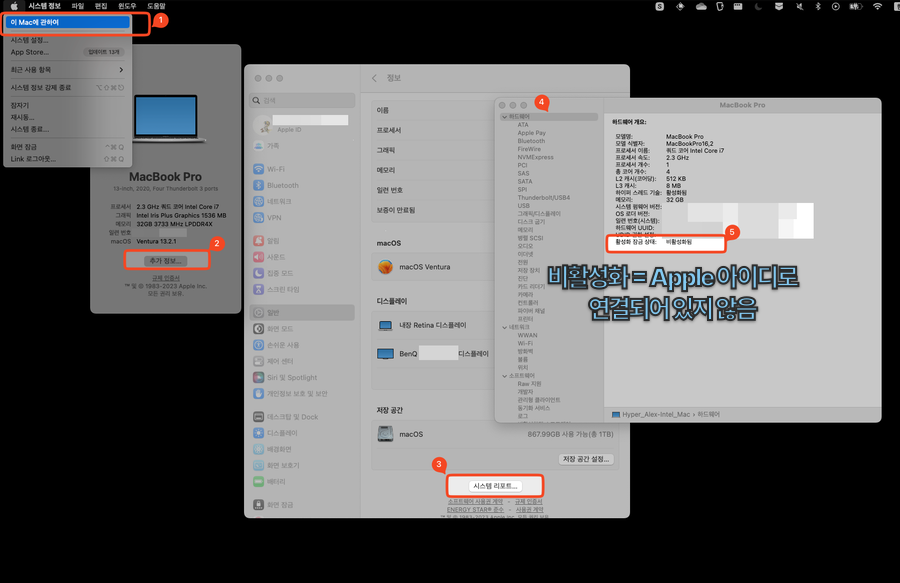Select '데스크탑 및 Dock' icon

coord(259,417)
